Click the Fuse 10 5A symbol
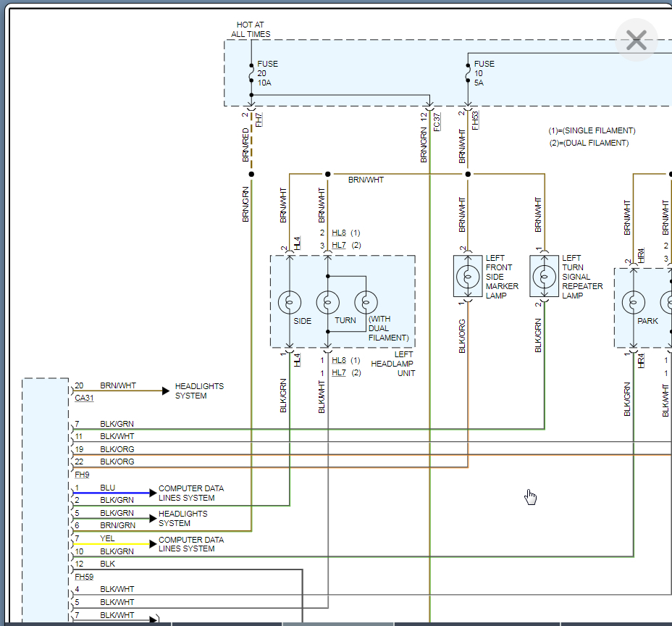This screenshot has width=672, height=626. pyautogui.click(x=468, y=74)
